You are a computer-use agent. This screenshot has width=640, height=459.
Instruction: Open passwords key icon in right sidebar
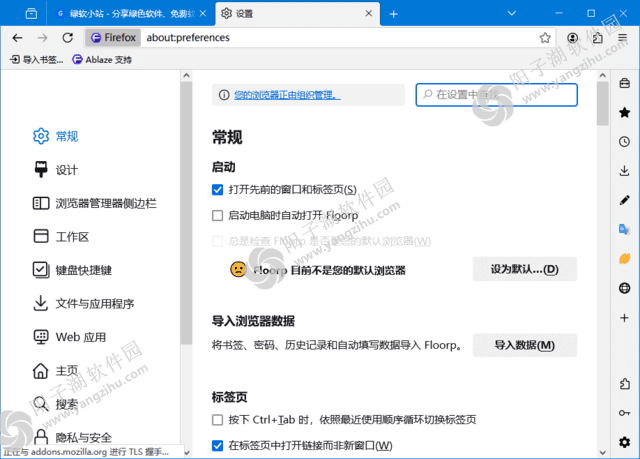pos(624,413)
